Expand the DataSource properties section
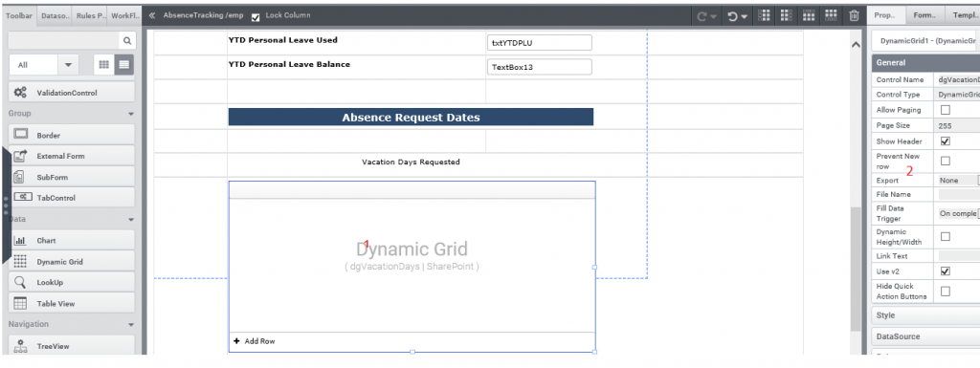This screenshot has height=368, width=980. (925, 336)
